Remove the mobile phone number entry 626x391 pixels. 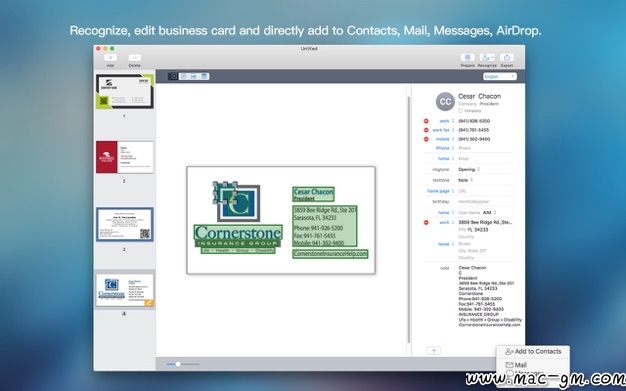pyautogui.click(x=426, y=139)
